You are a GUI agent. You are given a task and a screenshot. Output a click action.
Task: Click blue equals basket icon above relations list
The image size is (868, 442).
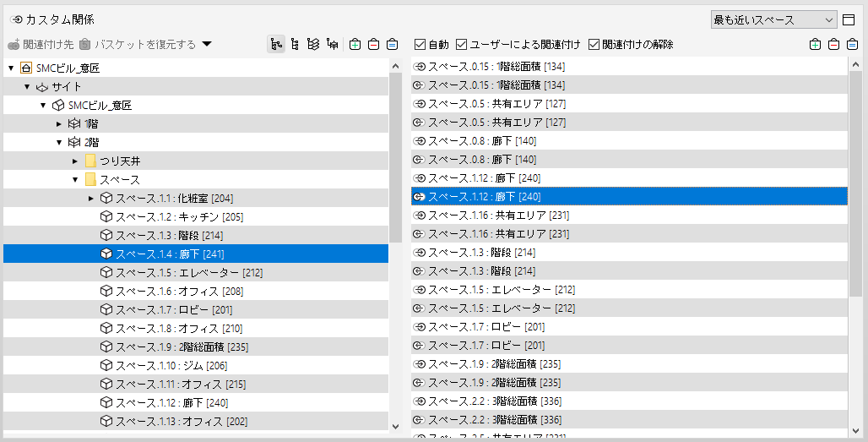click(852, 44)
